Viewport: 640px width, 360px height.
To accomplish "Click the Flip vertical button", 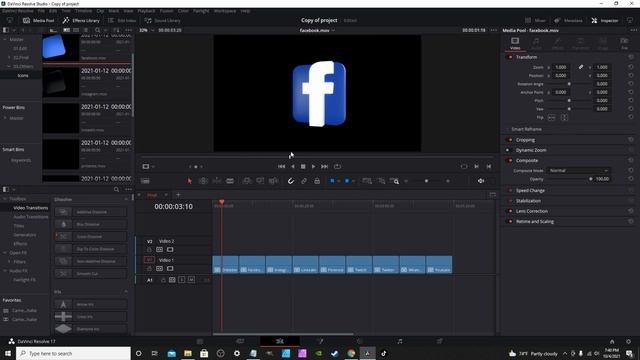I will [564, 118].
